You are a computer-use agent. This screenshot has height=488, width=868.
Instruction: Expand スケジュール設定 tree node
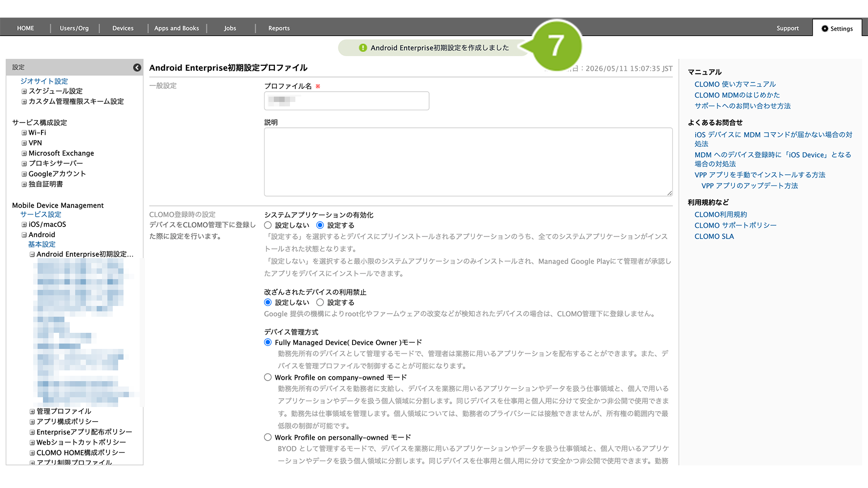coord(24,91)
